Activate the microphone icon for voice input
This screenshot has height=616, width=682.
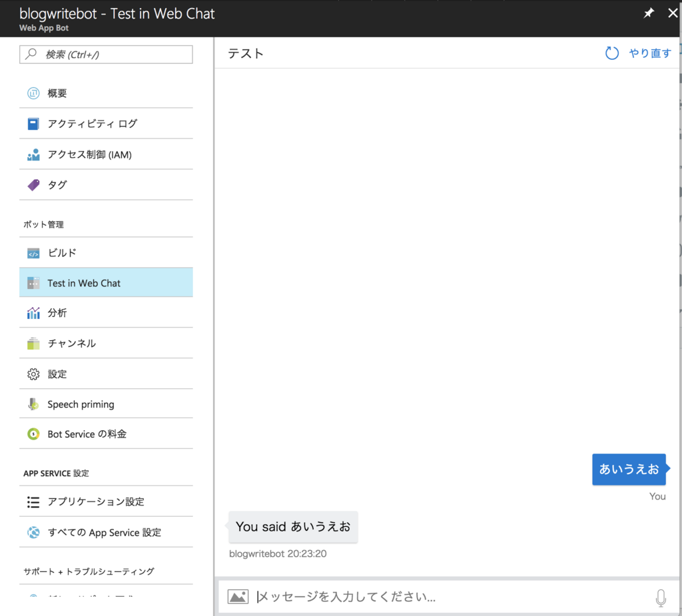660,596
